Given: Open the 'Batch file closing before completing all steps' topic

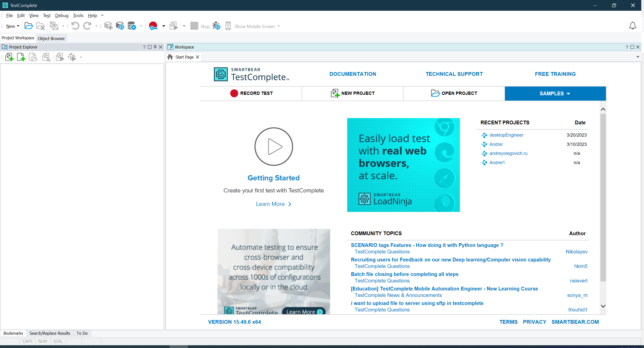Looking at the screenshot, I should [x=405, y=274].
